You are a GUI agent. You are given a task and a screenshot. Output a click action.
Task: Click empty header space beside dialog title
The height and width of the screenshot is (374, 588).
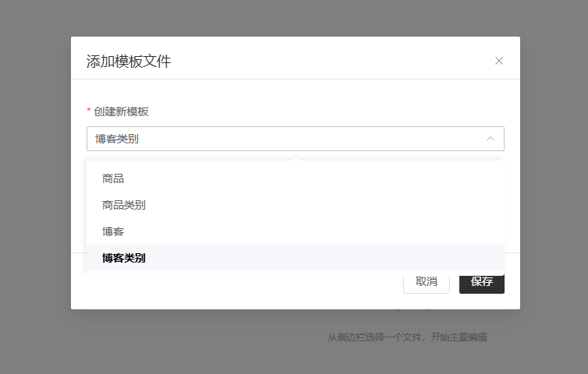pos(328,61)
